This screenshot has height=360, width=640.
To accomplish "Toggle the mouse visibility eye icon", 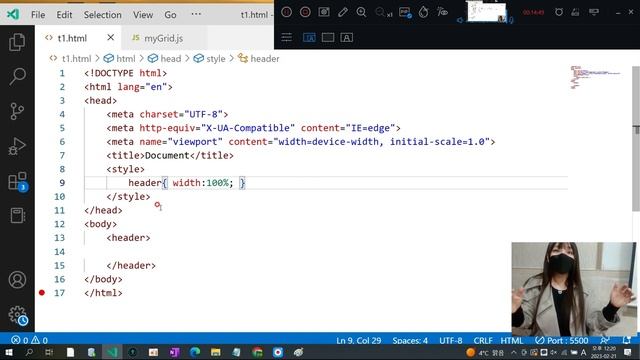I will coord(442,12).
